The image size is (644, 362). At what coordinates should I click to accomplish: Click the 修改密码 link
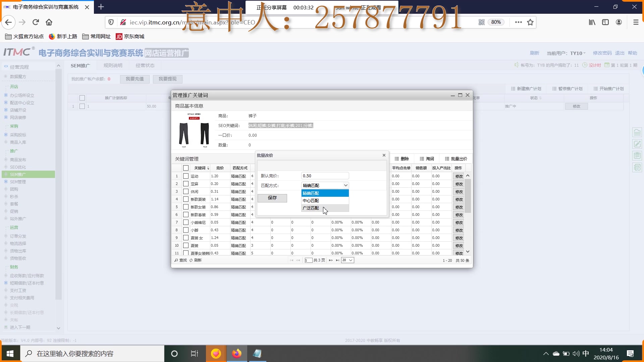602,53
